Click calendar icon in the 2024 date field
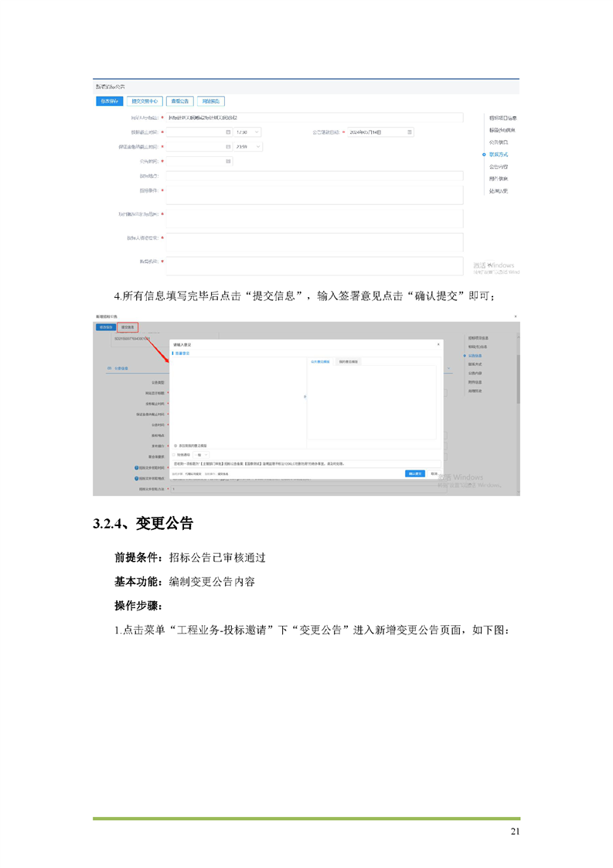Image resolution: width=613 pixels, height=868 pixels. pyautogui.click(x=410, y=132)
